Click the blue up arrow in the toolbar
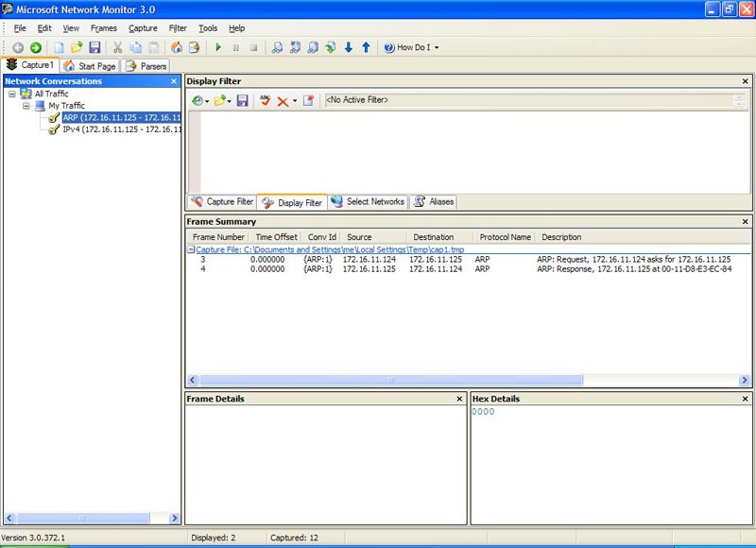The width and height of the screenshot is (756, 548). click(366, 47)
